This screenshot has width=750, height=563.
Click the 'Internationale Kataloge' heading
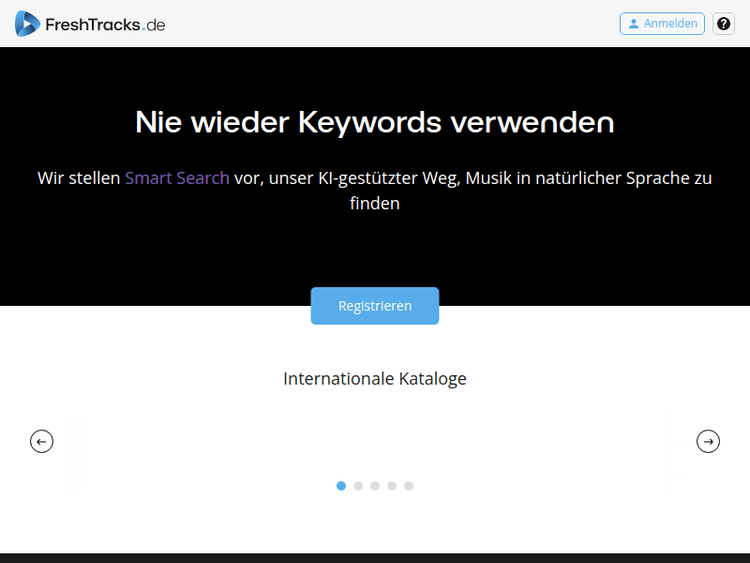pyautogui.click(x=375, y=379)
